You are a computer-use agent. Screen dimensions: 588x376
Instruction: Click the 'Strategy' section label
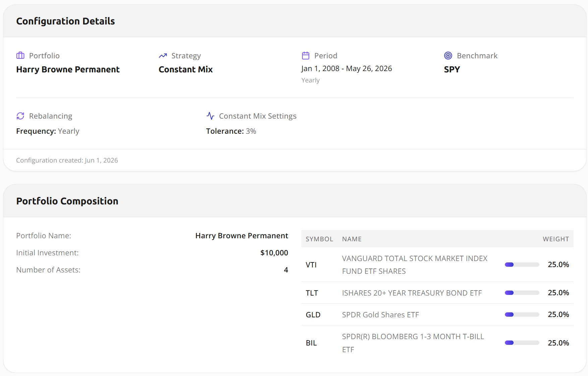coord(186,56)
